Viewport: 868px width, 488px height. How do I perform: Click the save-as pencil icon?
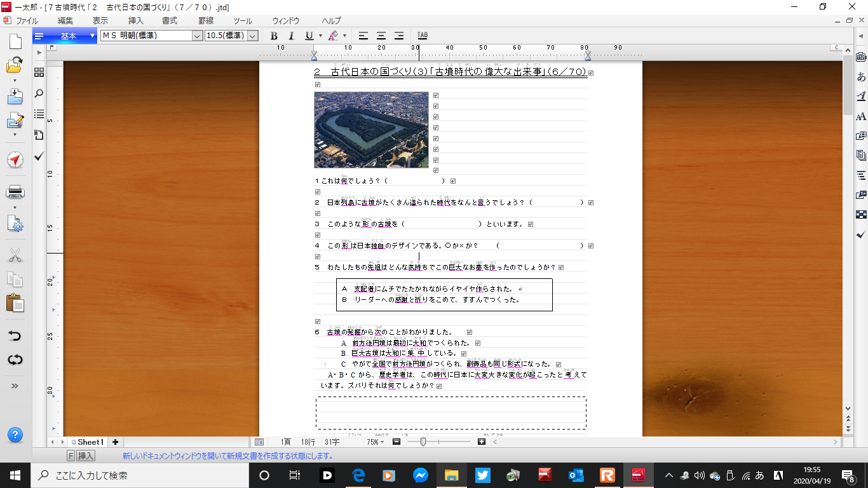(15, 120)
